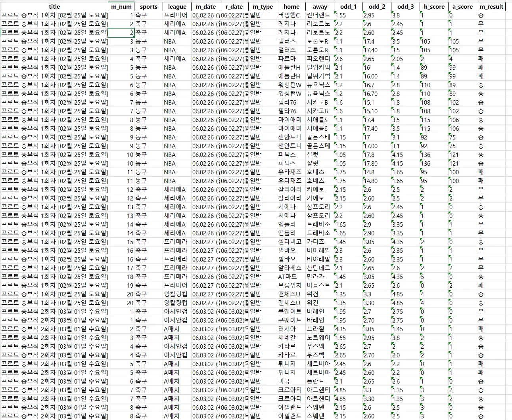Select the away cell 미들스브
This screenshot has width=512, height=420.
tap(320, 285)
